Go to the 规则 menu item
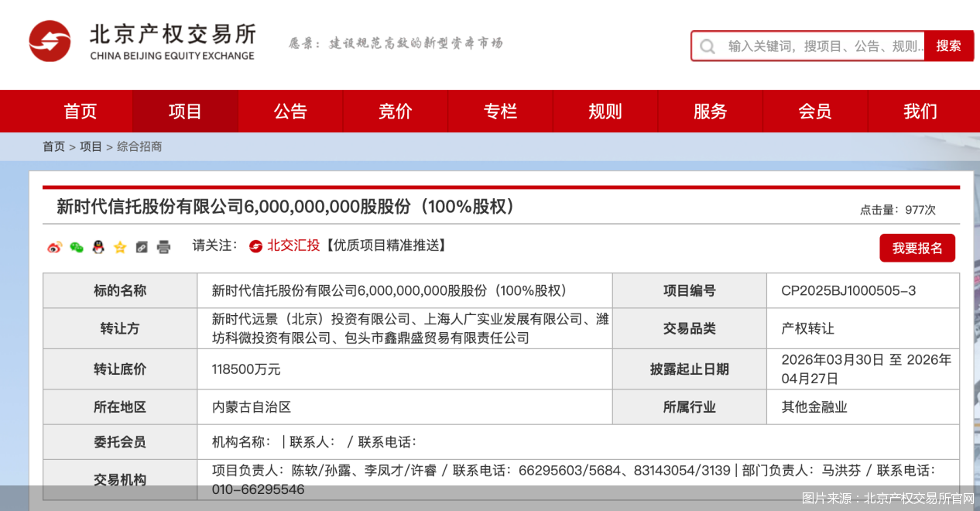Screen dimensions: 980x511 pyautogui.click(x=605, y=111)
